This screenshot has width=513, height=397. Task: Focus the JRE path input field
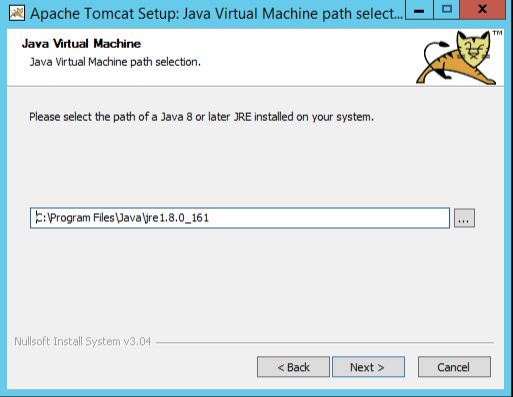pos(240,218)
